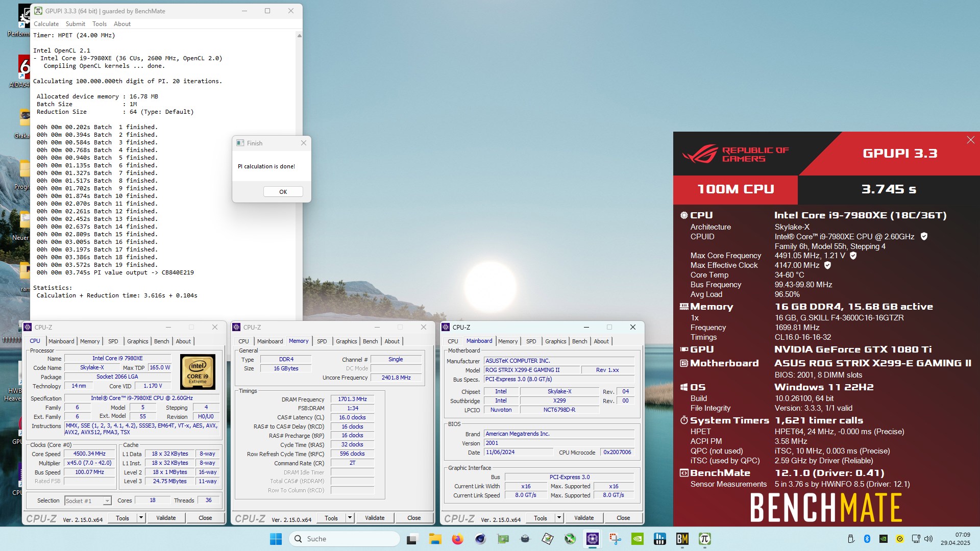Click Close in the middle CPU-Z window
This screenshot has width=980, height=551.
(x=414, y=518)
